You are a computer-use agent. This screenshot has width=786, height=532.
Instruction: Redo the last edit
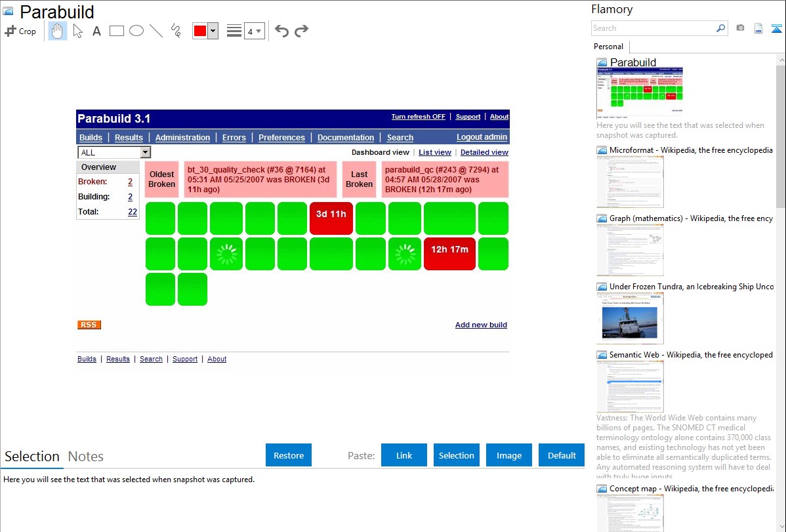point(301,31)
